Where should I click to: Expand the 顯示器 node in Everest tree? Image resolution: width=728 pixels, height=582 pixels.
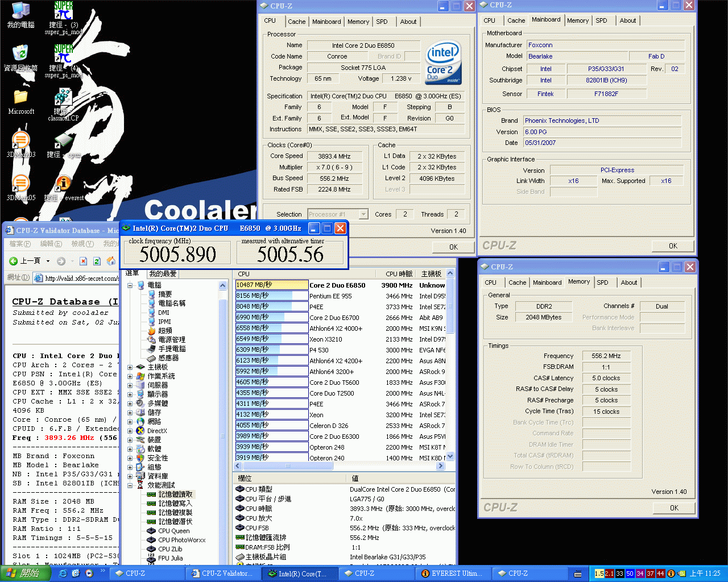130,394
